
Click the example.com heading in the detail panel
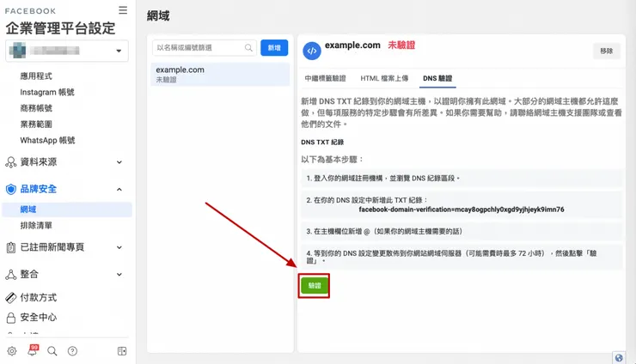(352, 45)
